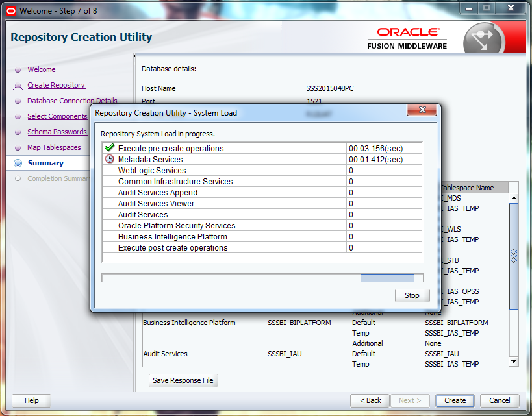Open the Schema Passwords step link

point(57,132)
